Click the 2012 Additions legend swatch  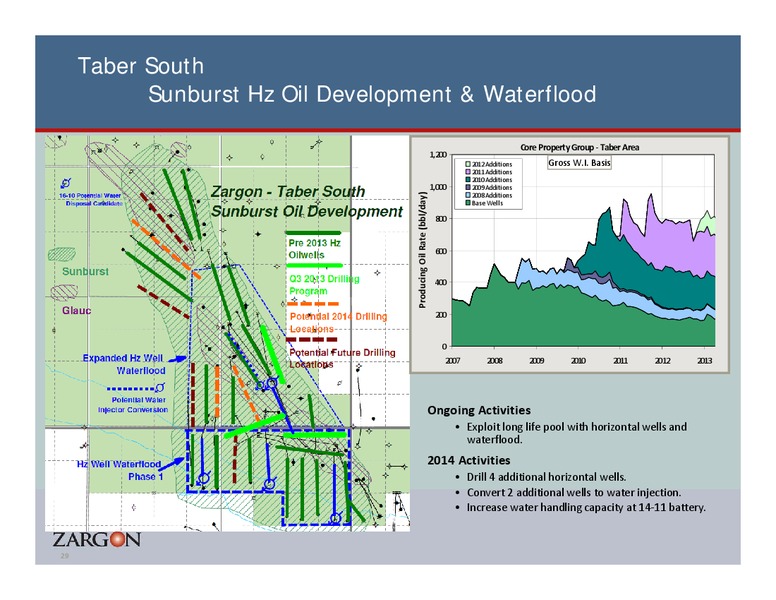coord(468,164)
